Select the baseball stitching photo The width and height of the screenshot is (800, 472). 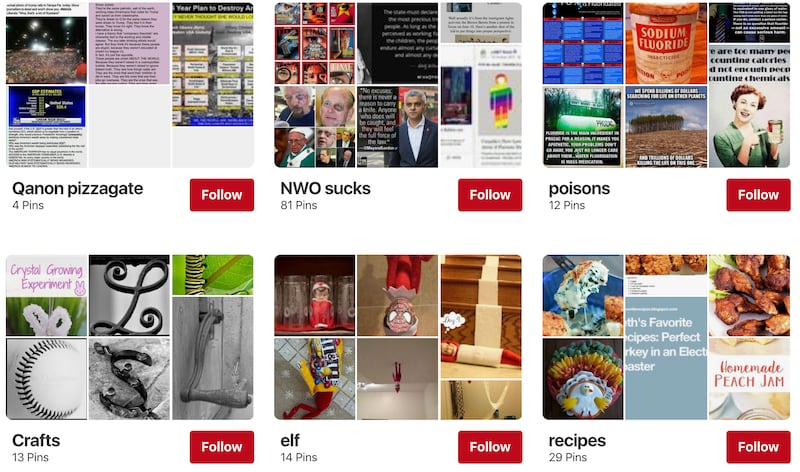pyautogui.click(x=46, y=379)
